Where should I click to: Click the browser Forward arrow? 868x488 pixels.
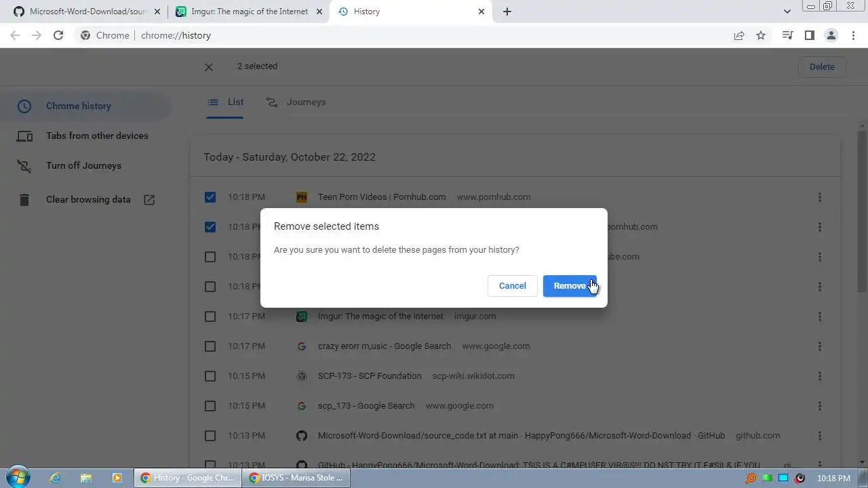37,35
